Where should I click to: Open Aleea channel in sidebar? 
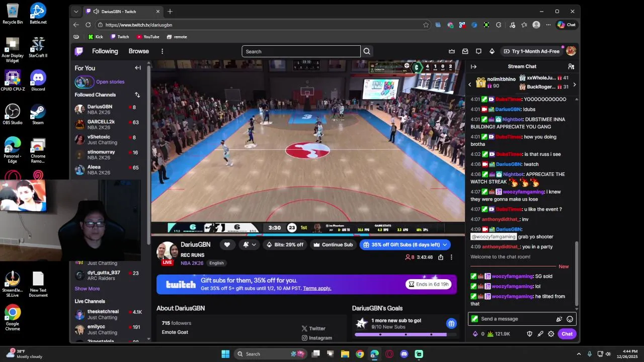pos(108,170)
